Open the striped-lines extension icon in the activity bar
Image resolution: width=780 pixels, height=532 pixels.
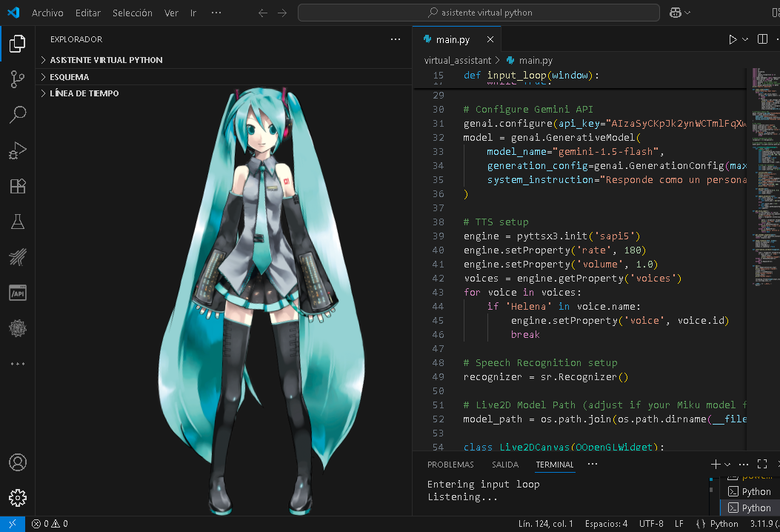pos(18,257)
